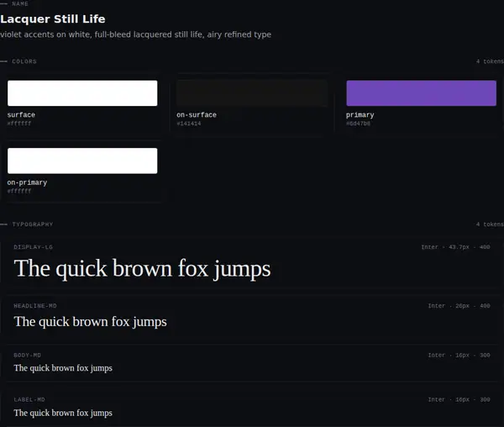Click the display-lg sample sentence
This screenshot has width=504, height=427.
coord(142,269)
